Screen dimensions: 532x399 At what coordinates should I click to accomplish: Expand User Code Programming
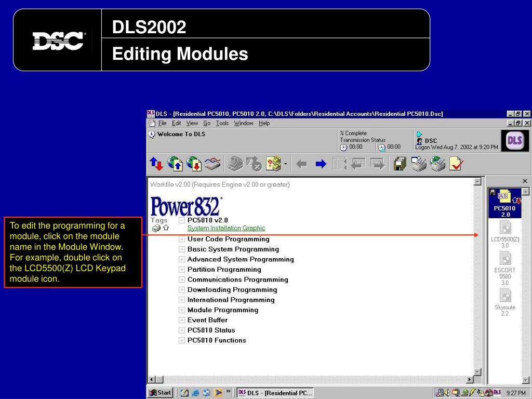click(182, 239)
